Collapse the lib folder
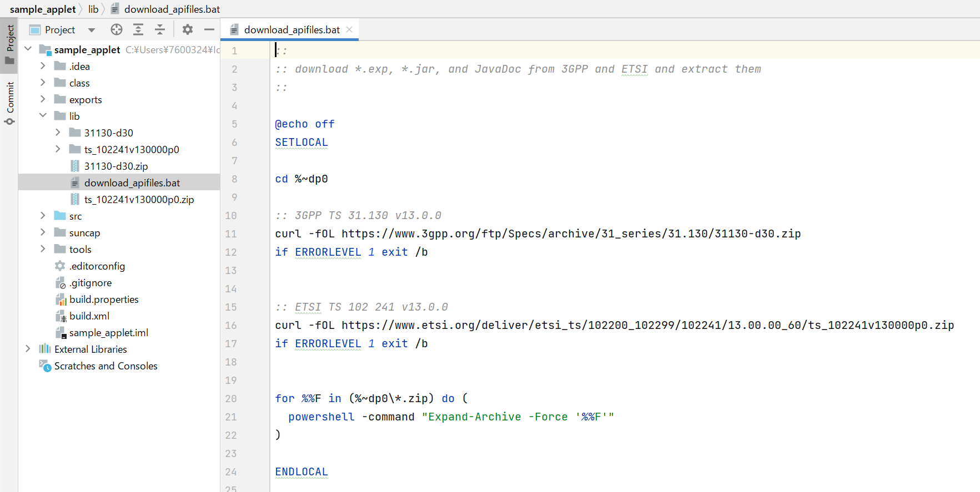980x492 pixels. 43,115
